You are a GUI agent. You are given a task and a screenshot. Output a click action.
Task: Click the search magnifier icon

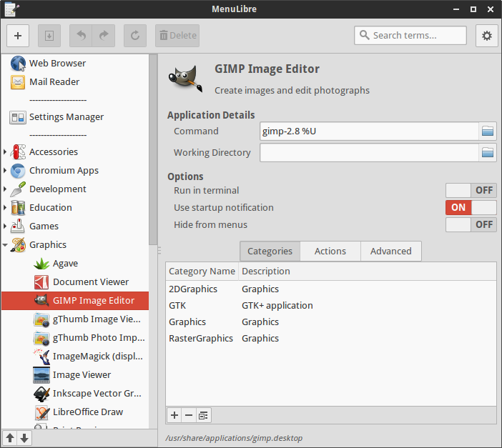tap(364, 35)
